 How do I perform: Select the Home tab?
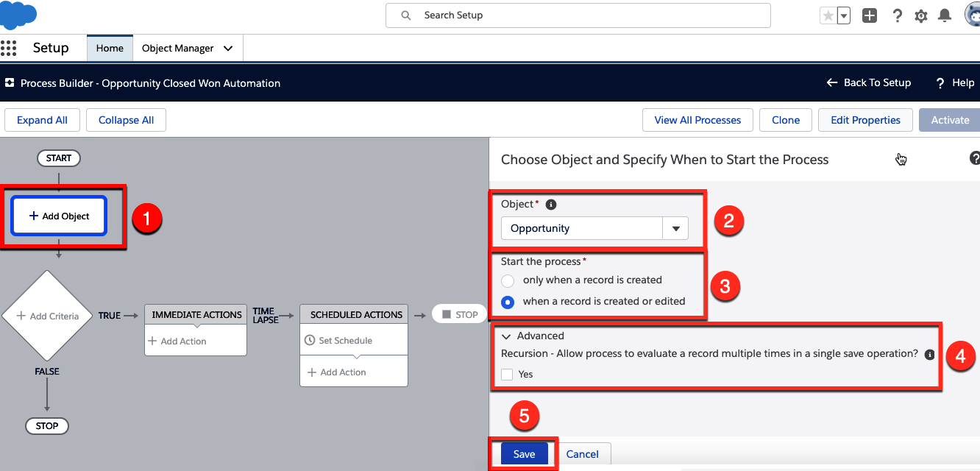(x=110, y=49)
